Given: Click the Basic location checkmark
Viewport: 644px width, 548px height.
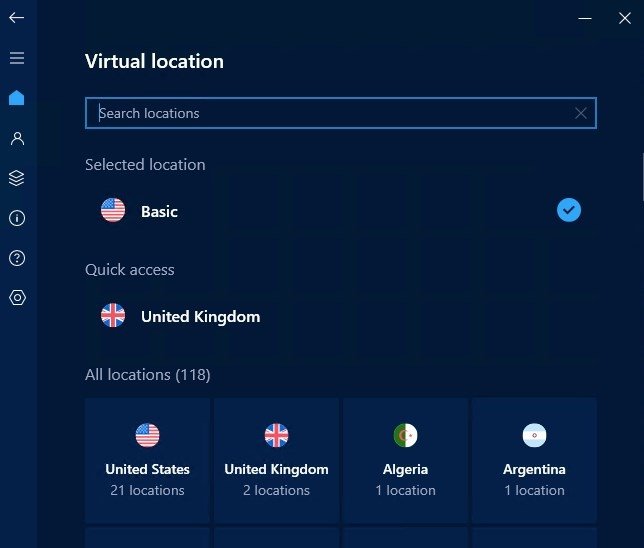Looking at the screenshot, I should 569,210.
